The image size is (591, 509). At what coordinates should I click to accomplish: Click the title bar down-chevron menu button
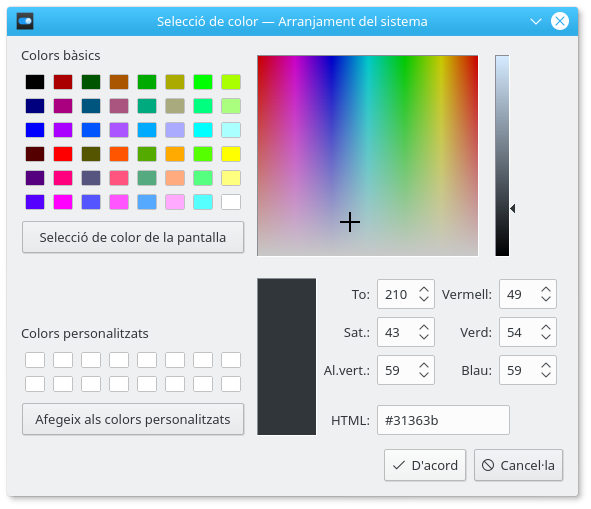tap(536, 21)
